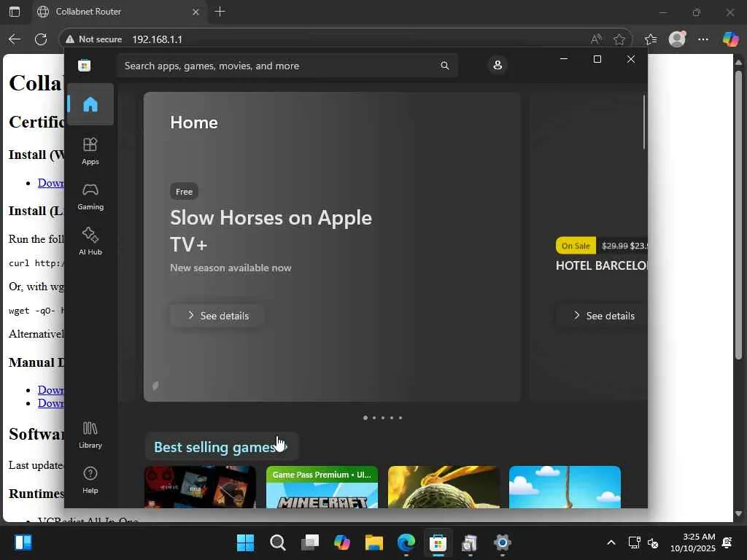Viewport: 747px width, 560px height.
Task: Open the Windows Start menu
Action: tap(245, 542)
